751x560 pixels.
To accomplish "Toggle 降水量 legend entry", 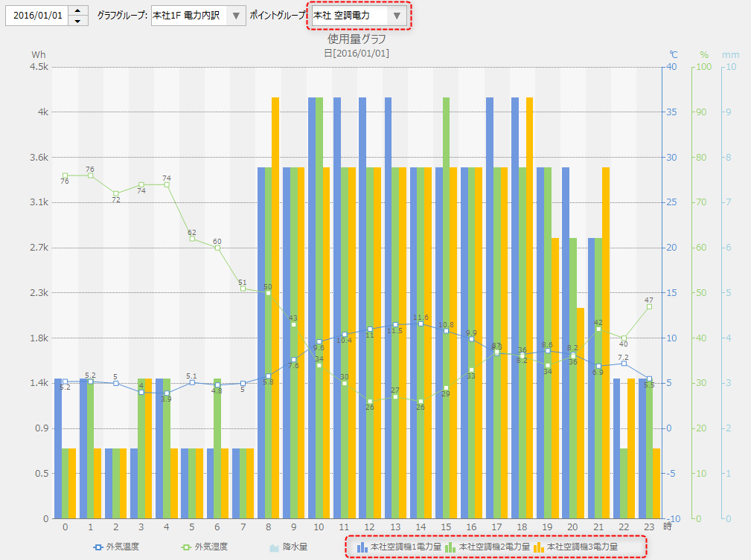I will 288,547.
